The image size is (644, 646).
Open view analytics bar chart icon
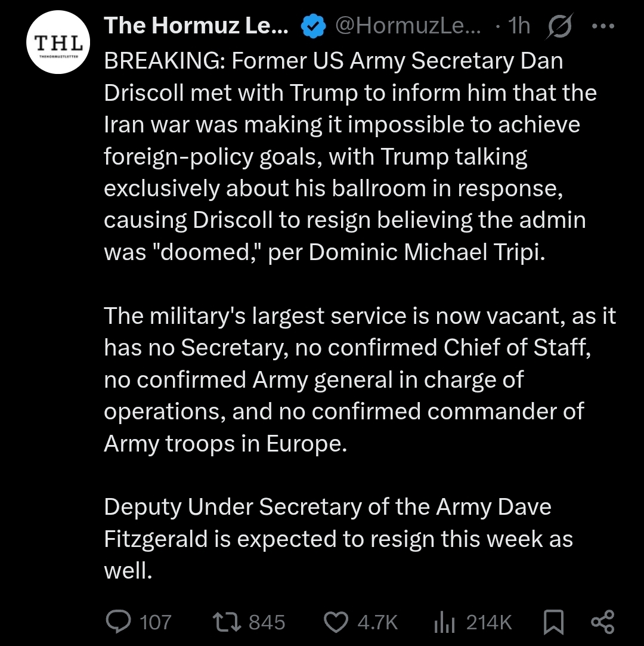coord(444,622)
